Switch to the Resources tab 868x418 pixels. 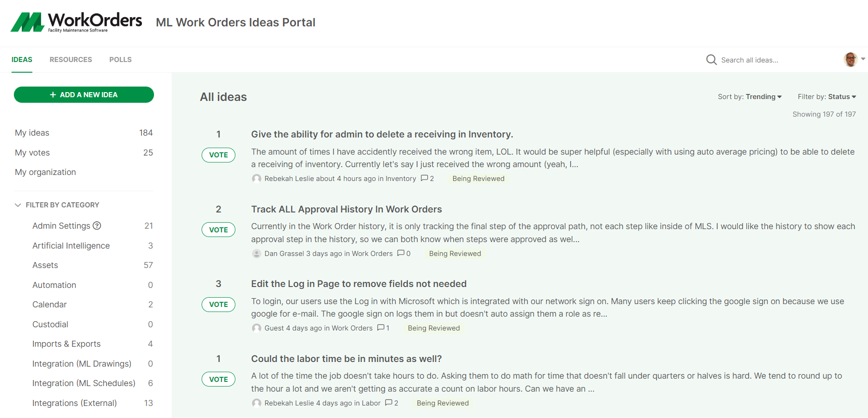click(x=71, y=60)
